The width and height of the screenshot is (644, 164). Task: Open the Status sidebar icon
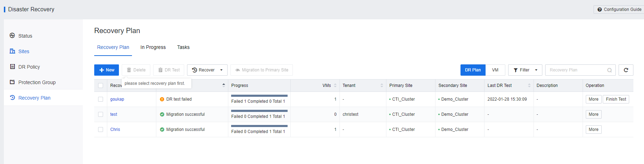coord(12,36)
